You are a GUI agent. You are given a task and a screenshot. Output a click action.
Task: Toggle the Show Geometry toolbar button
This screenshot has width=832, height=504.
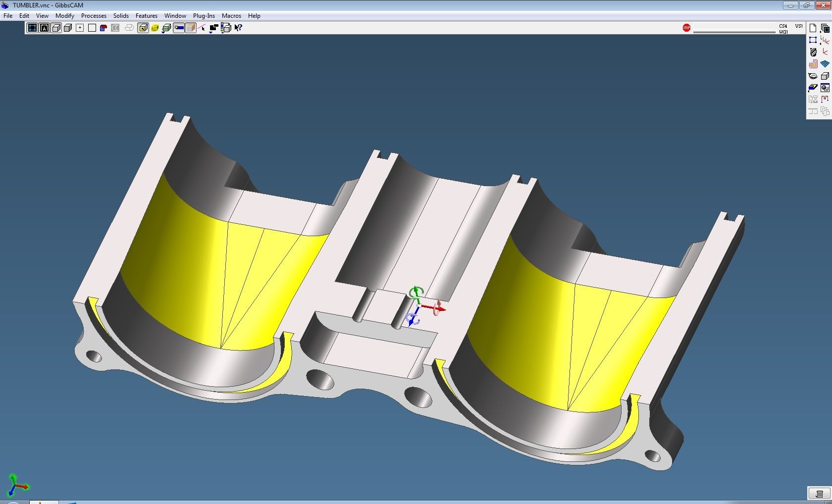click(32, 28)
